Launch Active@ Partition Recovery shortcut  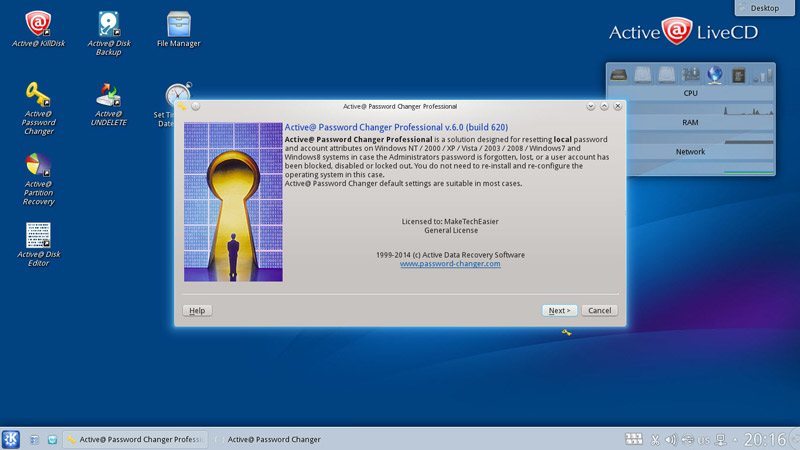point(38,166)
